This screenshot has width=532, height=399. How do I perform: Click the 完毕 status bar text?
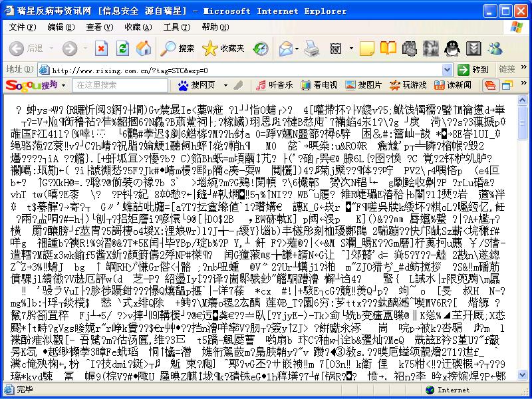pyautogui.click(x=25, y=390)
